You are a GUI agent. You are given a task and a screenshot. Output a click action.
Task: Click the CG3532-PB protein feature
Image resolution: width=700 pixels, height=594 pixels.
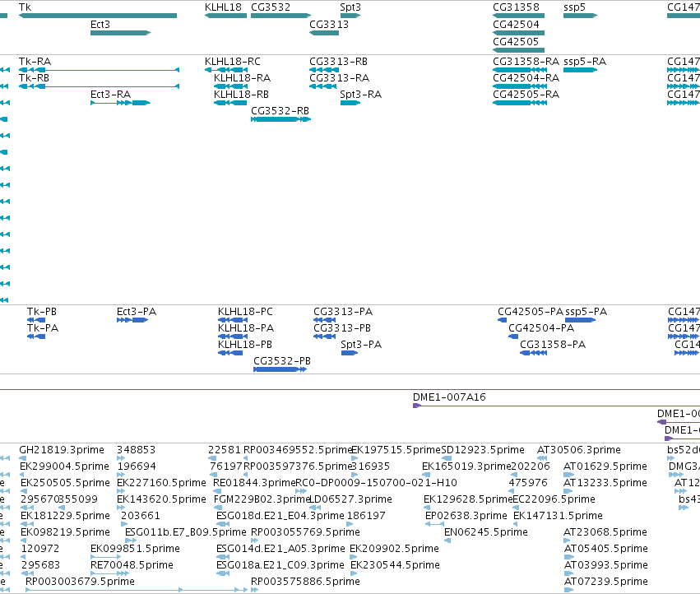(x=280, y=369)
